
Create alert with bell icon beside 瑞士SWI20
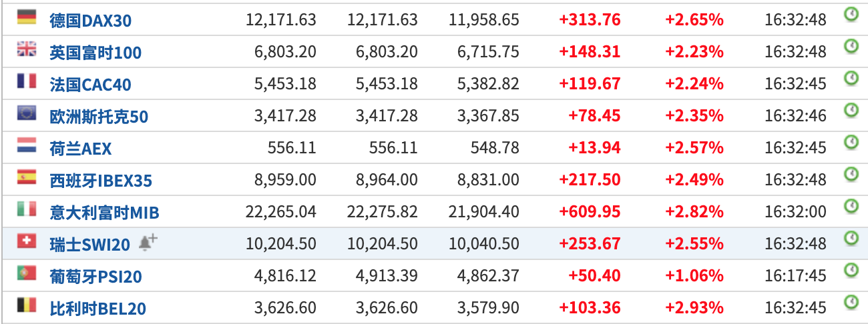[x=148, y=243]
